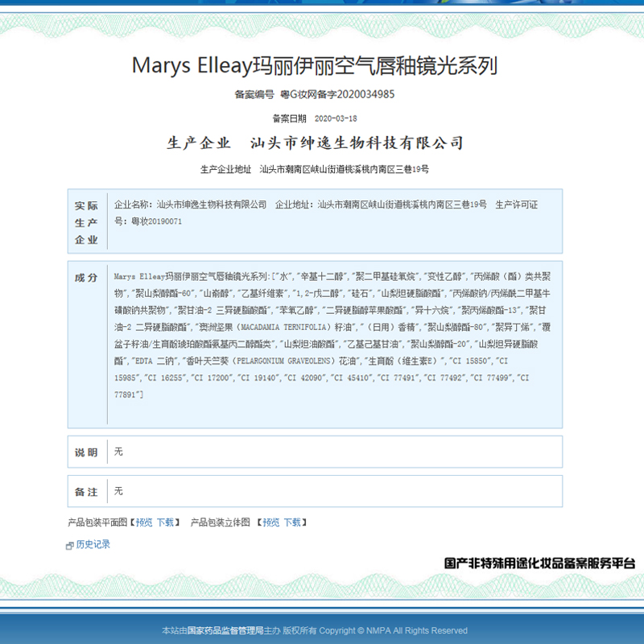Open the 历史记录 history link
The height and width of the screenshot is (644, 644).
(93, 544)
